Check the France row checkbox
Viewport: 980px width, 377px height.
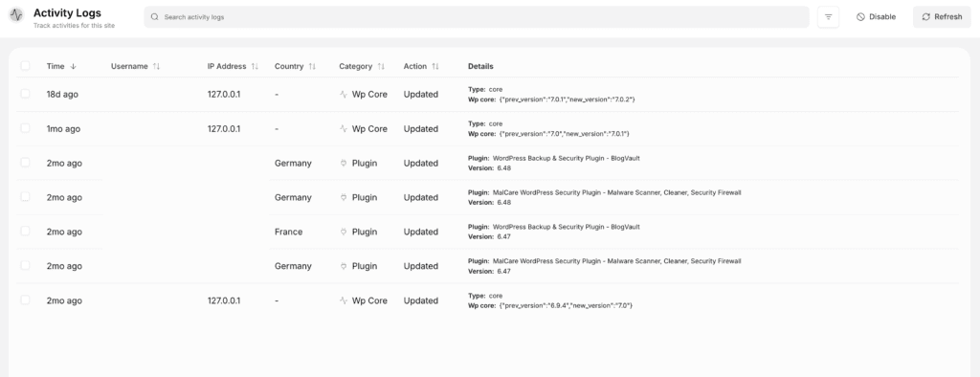(25, 232)
